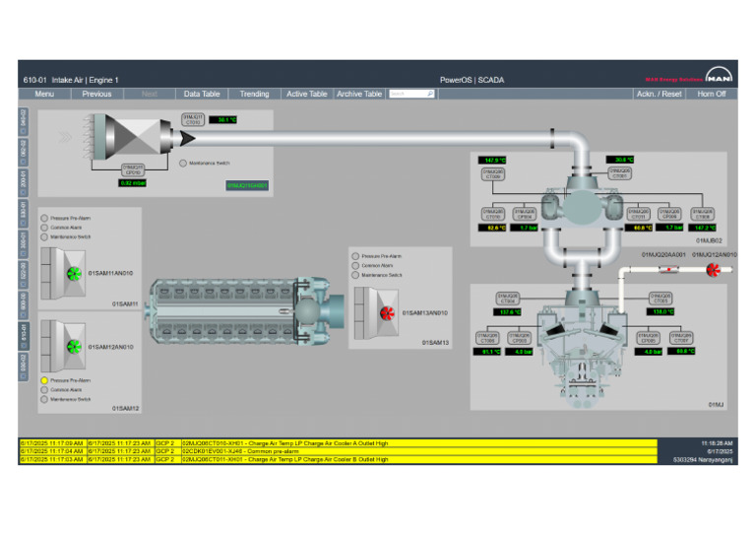756x535 pixels.
Task: Select sensor tag CT001 near air inlet
Action: pyautogui.click(x=619, y=173)
